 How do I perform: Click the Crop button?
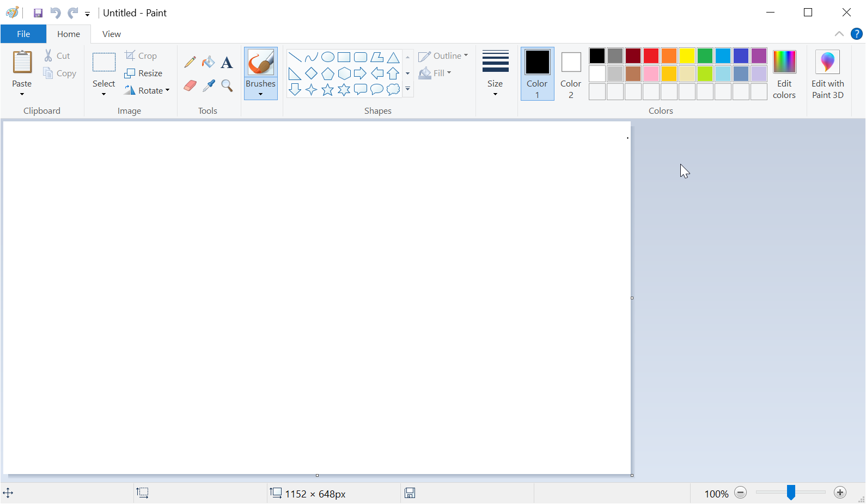click(x=141, y=56)
